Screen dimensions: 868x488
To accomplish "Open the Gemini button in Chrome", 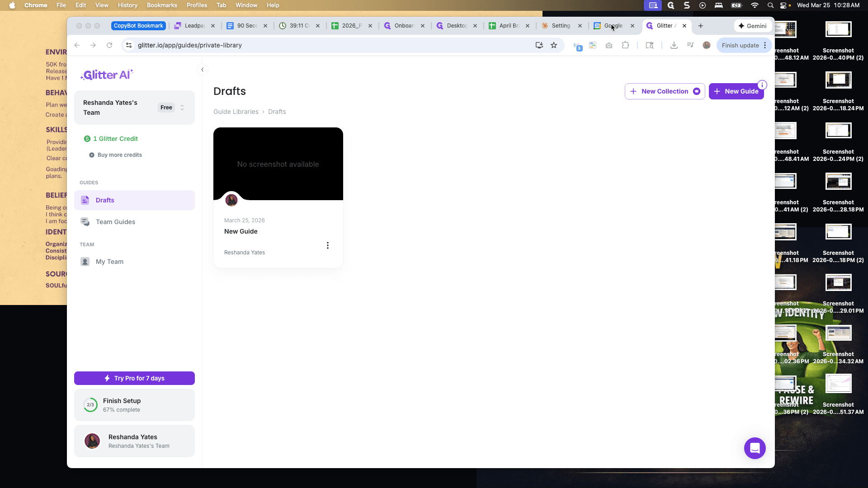I will coord(752,26).
